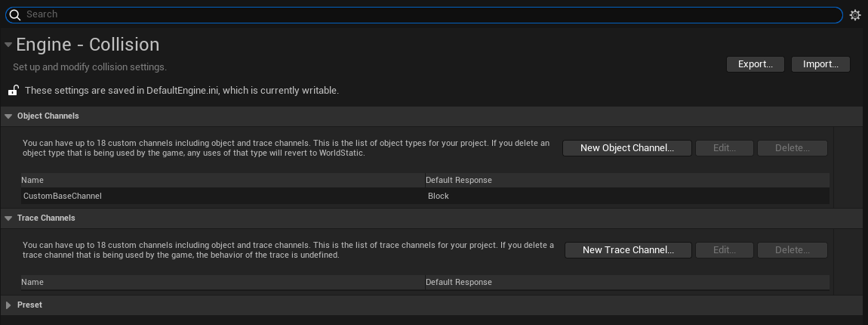Click the Export... button
Screen dimensions: 868x325
click(x=755, y=64)
